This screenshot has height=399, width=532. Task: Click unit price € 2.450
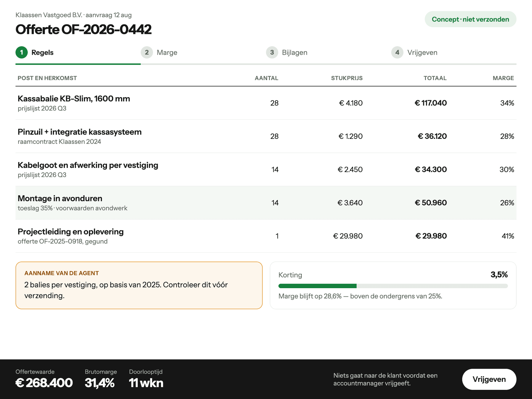pyautogui.click(x=350, y=169)
